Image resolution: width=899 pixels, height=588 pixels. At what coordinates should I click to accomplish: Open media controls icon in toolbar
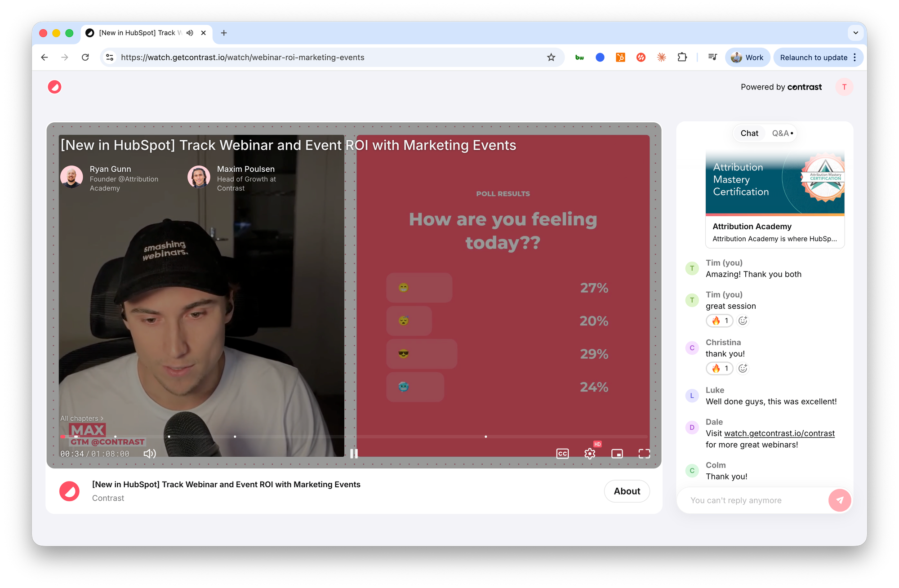coord(712,57)
